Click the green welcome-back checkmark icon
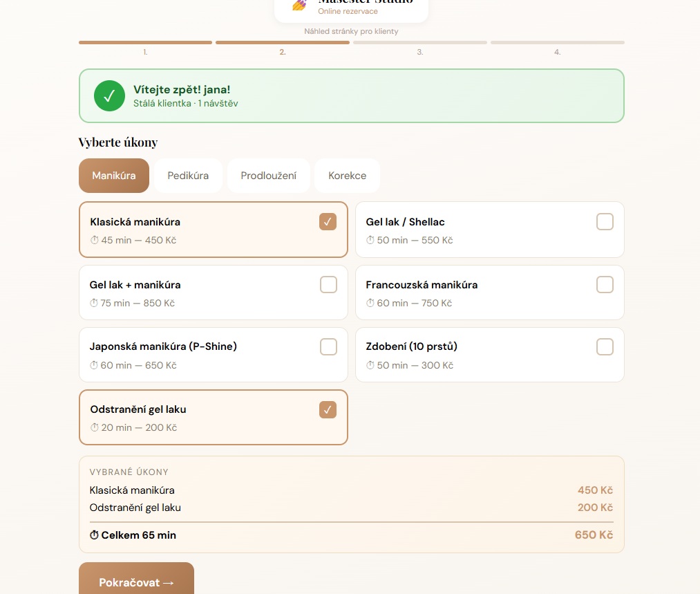The width and height of the screenshot is (700, 594). pos(109,95)
